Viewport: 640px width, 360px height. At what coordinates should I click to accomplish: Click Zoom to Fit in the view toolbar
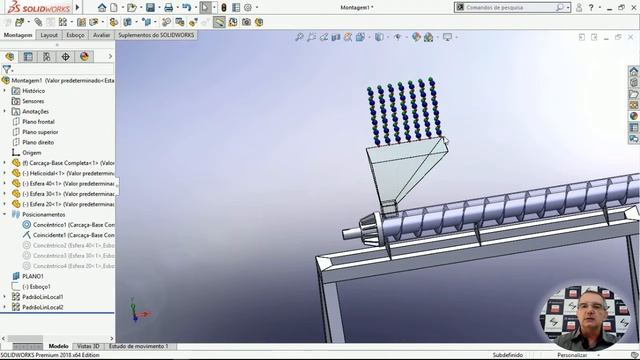(299, 37)
